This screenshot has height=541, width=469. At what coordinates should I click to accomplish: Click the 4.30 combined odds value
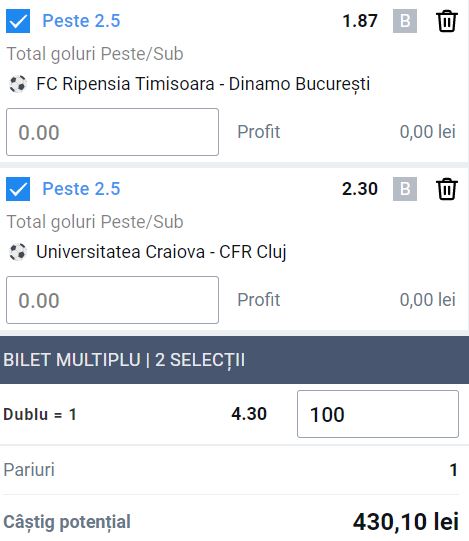pyautogui.click(x=249, y=414)
